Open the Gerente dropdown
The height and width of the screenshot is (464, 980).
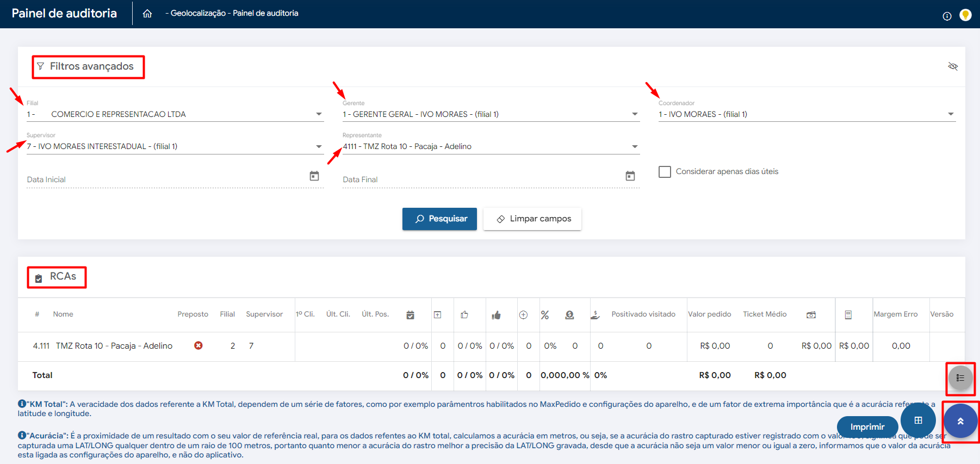click(x=635, y=114)
